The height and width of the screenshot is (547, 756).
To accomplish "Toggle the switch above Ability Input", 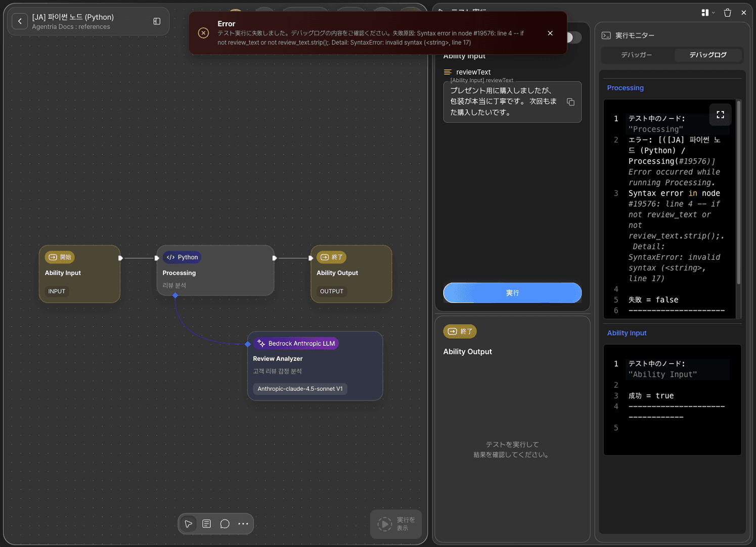I will point(573,37).
